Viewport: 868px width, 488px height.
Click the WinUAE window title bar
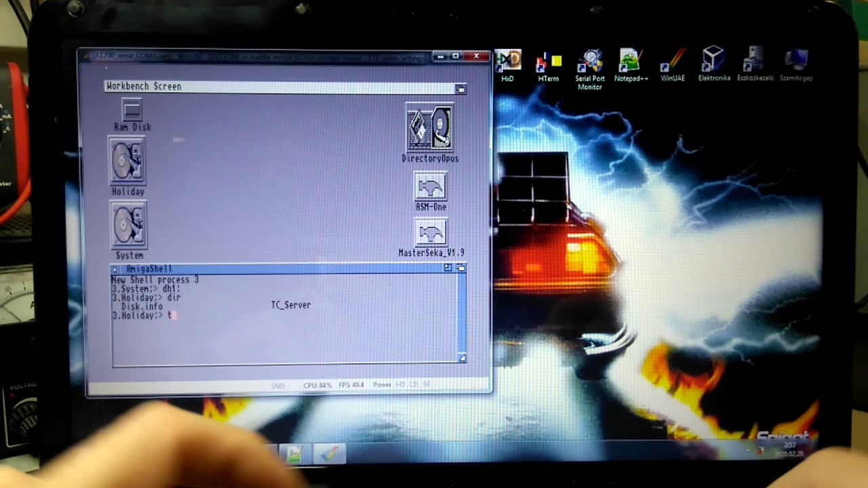[258, 57]
